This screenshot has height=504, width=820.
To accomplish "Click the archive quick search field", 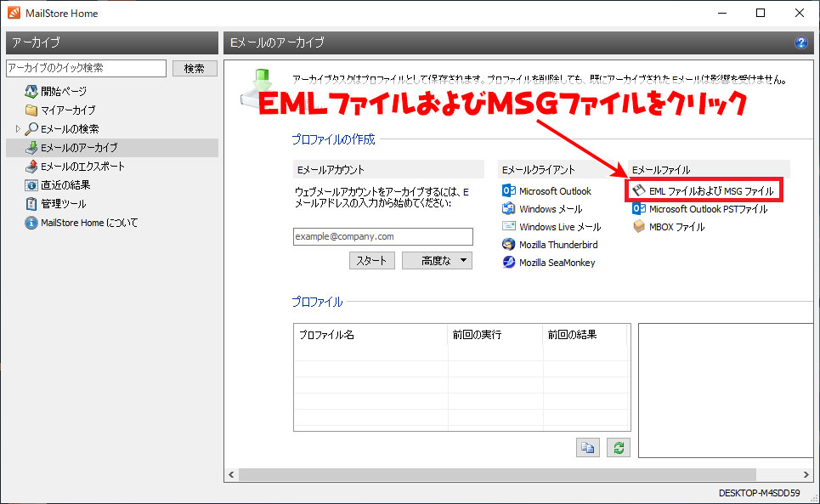I will (x=87, y=68).
